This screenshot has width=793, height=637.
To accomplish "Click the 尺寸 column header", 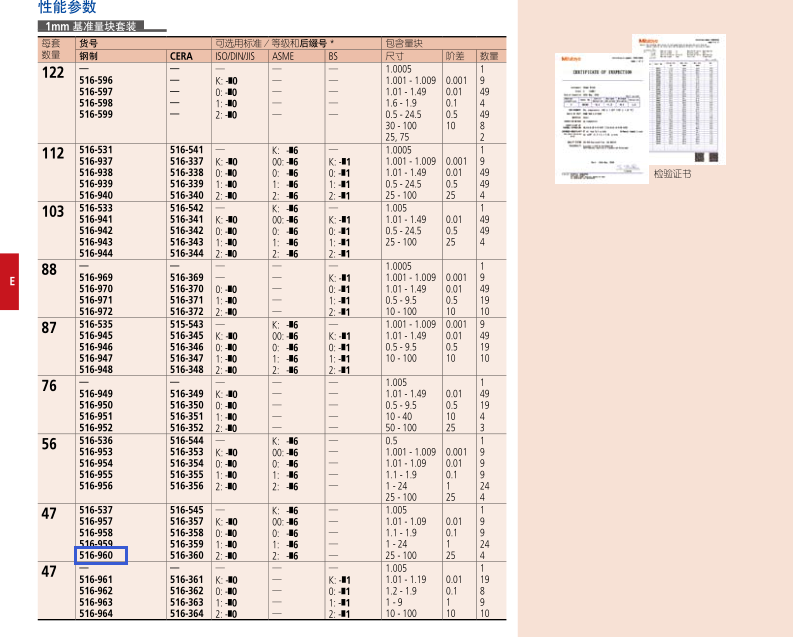I will 394,56.
